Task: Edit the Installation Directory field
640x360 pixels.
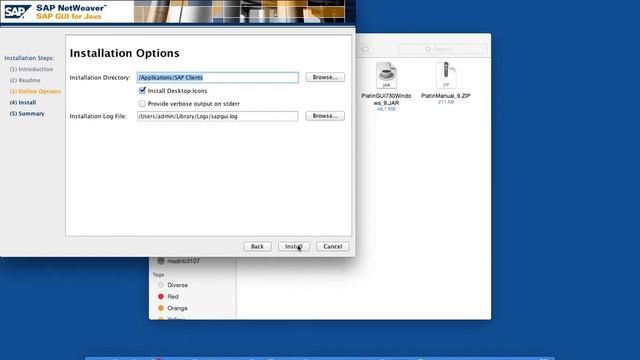Action: [x=218, y=78]
